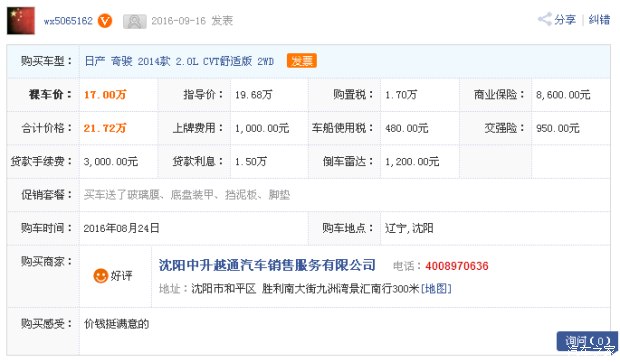Click the 纠错 error-report link

tap(599, 19)
